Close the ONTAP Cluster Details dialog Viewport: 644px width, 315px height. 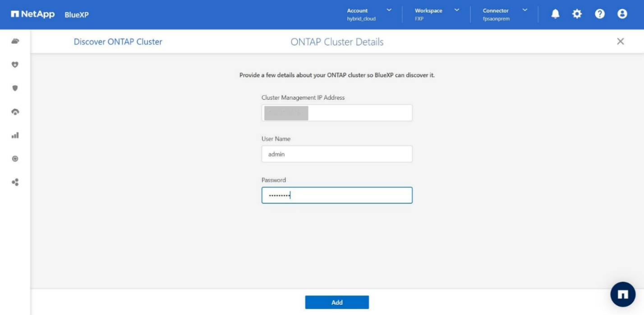[x=621, y=42]
